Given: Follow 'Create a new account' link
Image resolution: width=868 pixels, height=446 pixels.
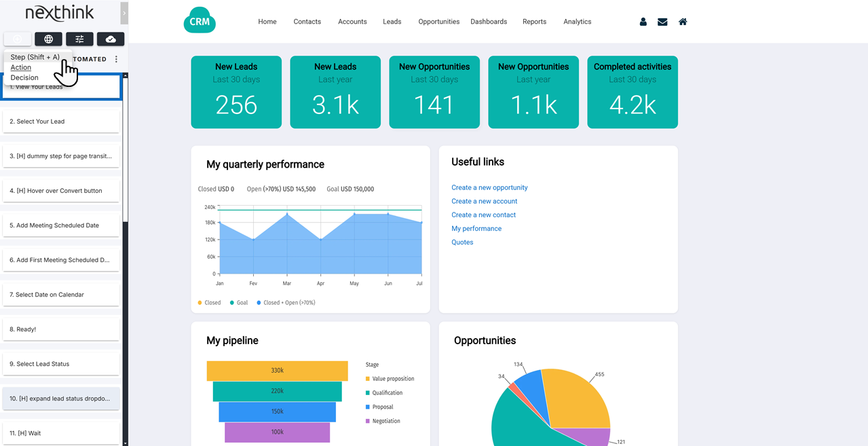Looking at the screenshot, I should 485,201.
